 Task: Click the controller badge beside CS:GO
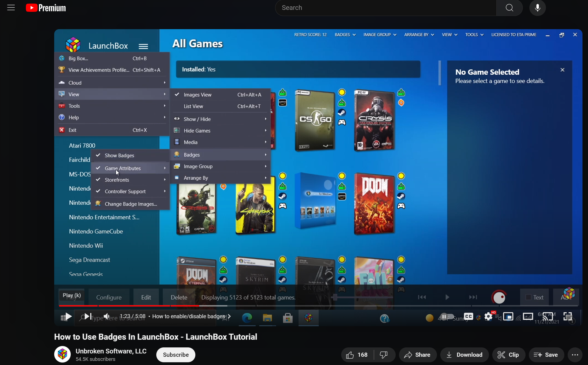click(342, 122)
